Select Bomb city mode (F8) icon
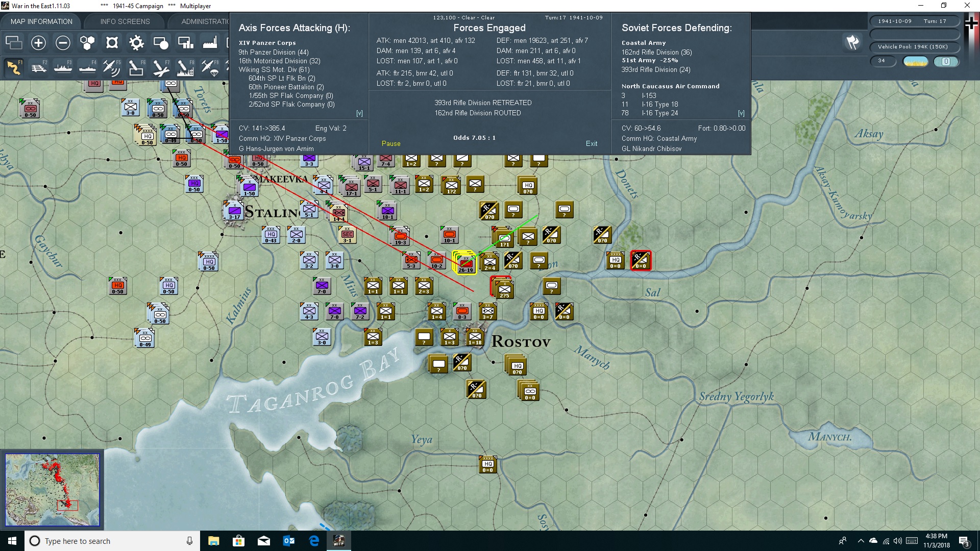The height and width of the screenshot is (551, 980). 185,67
